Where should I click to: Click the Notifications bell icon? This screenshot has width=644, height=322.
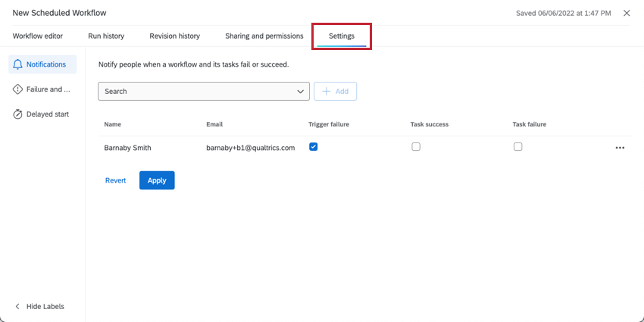pyautogui.click(x=18, y=64)
